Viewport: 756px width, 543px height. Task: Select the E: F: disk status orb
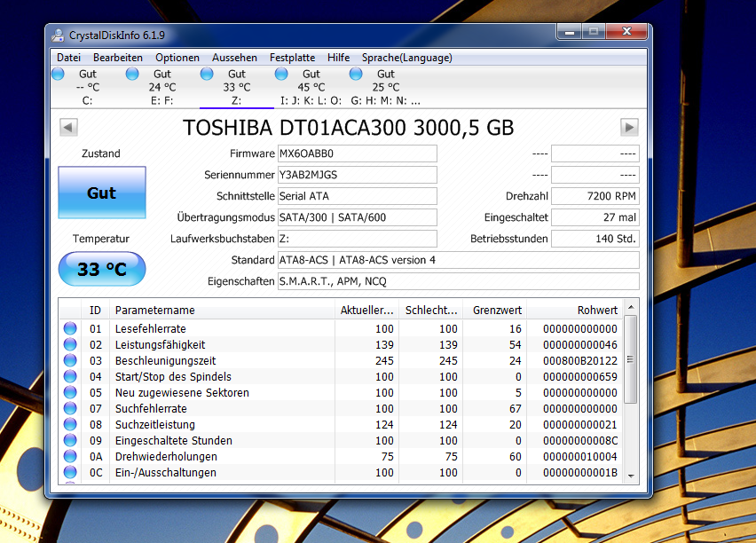pyautogui.click(x=132, y=74)
